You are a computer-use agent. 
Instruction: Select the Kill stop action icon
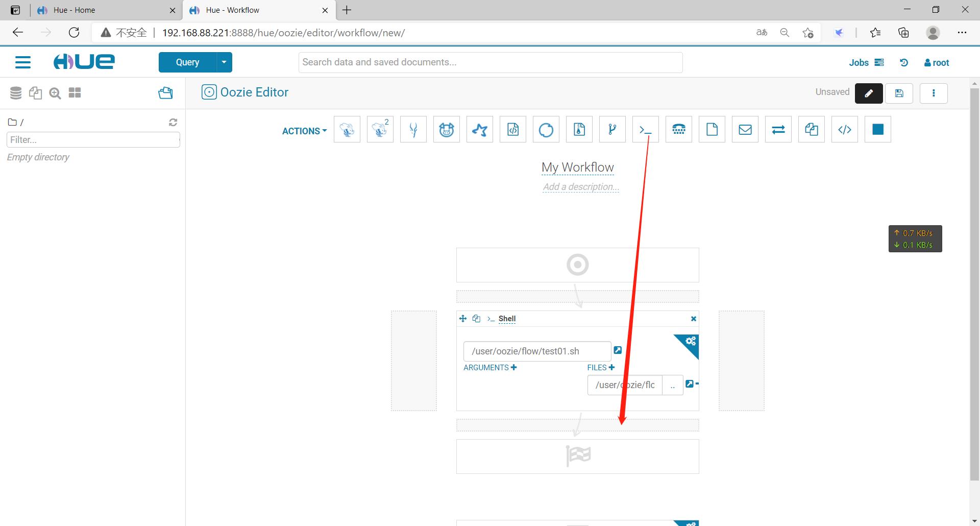point(878,130)
